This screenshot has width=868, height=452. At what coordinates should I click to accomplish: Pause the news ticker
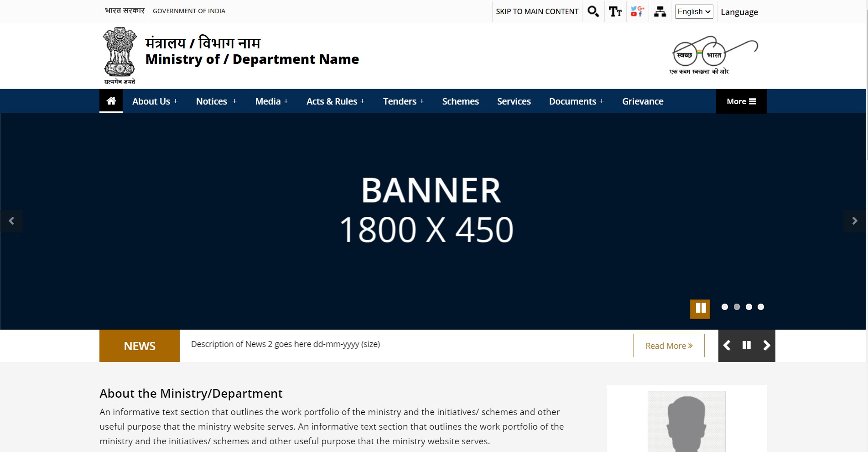point(746,346)
